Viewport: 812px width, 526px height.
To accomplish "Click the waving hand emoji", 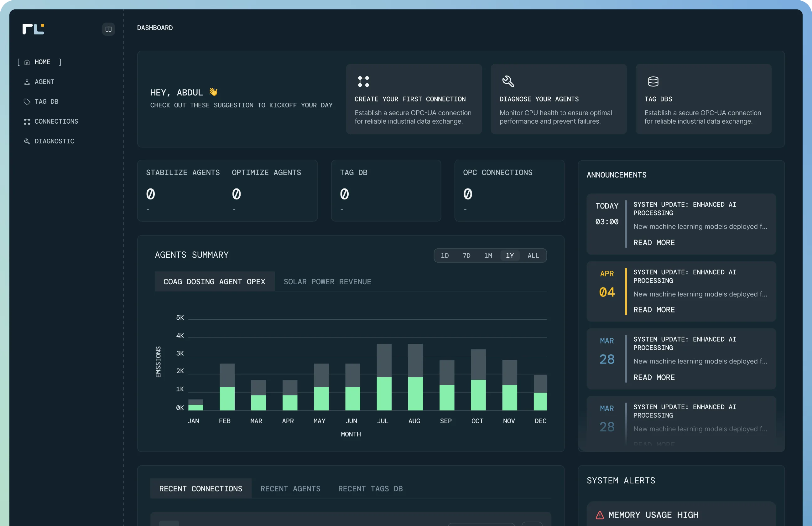I will [213, 92].
